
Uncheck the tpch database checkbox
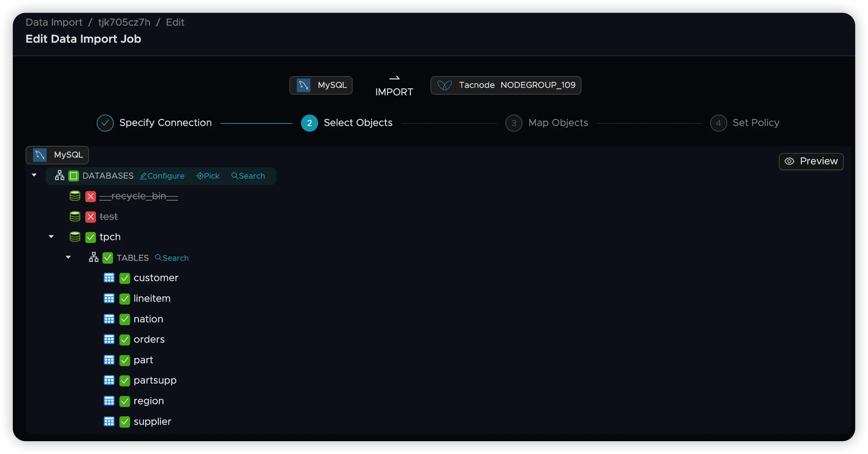pyautogui.click(x=91, y=237)
